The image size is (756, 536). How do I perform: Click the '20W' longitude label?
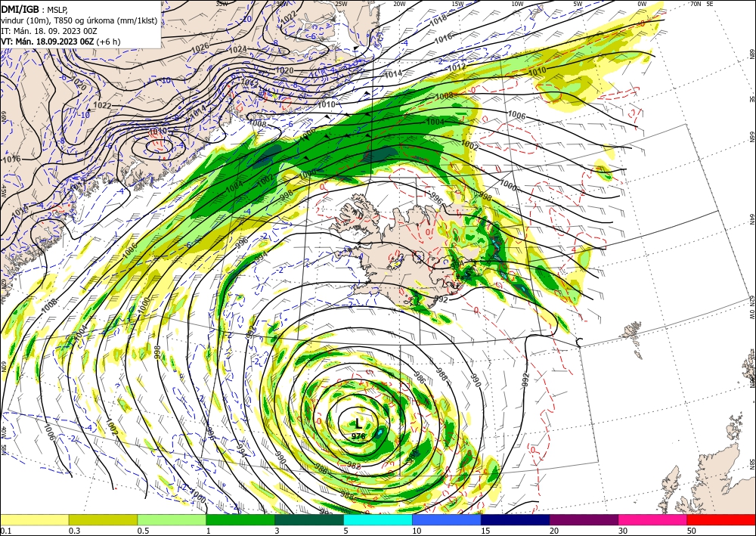point(399,3)
